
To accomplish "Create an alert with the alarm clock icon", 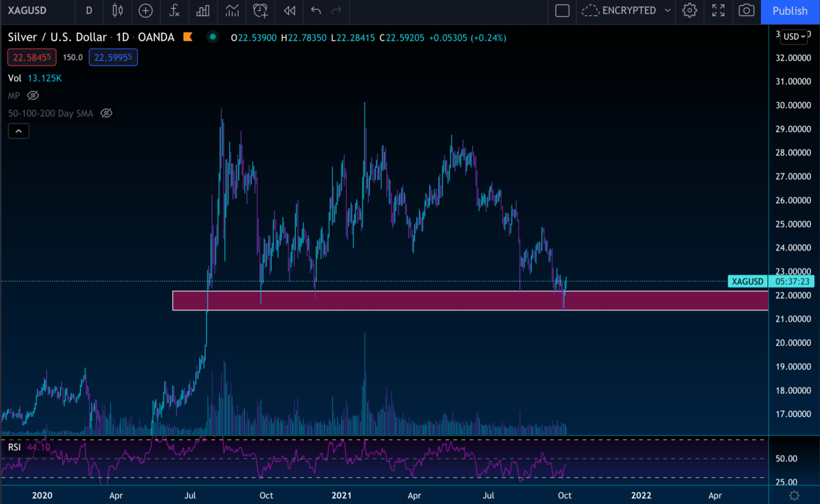I will 260,11.
